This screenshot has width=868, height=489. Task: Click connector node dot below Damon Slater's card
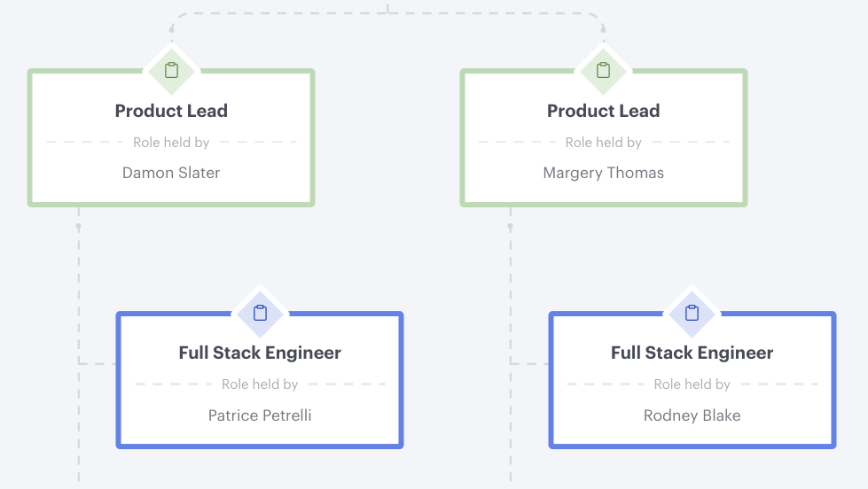coord(79,227)
